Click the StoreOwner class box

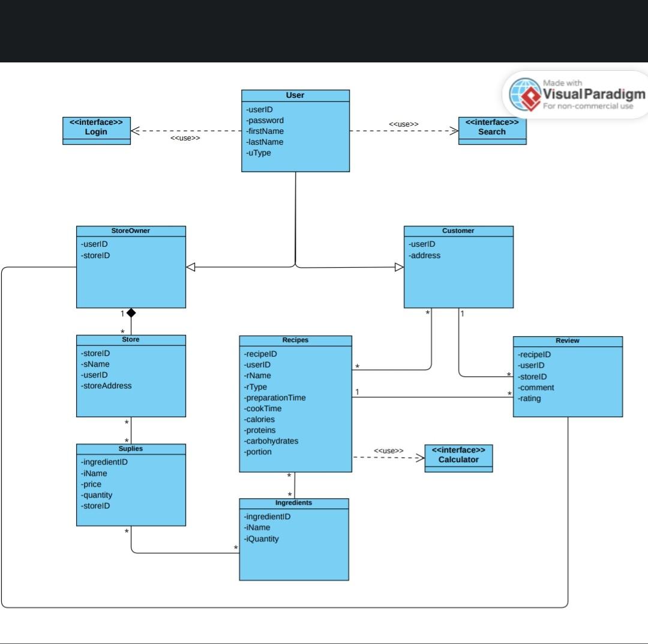click(x=131, y=267)
